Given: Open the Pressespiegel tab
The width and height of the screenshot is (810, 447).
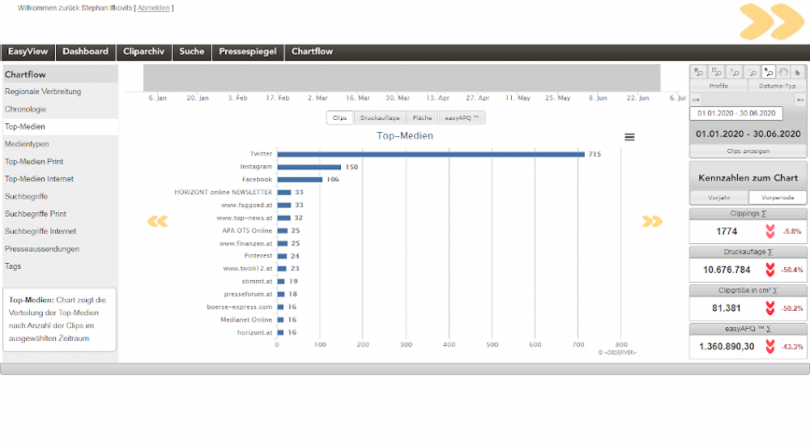Looking at the screenshot, I should (x=244, y=52).
